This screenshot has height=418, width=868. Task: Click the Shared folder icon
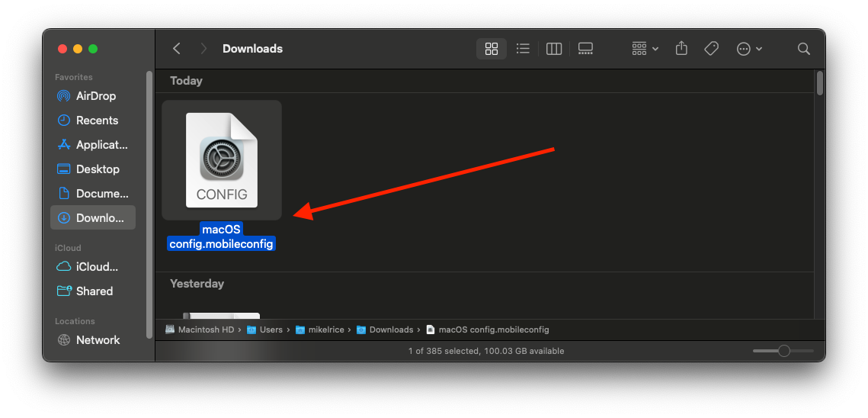64,291
